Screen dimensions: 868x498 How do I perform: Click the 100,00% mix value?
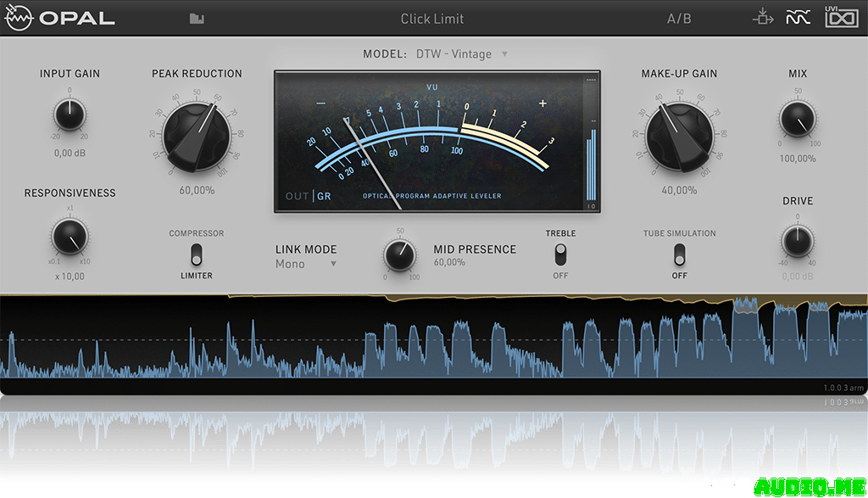798,159
